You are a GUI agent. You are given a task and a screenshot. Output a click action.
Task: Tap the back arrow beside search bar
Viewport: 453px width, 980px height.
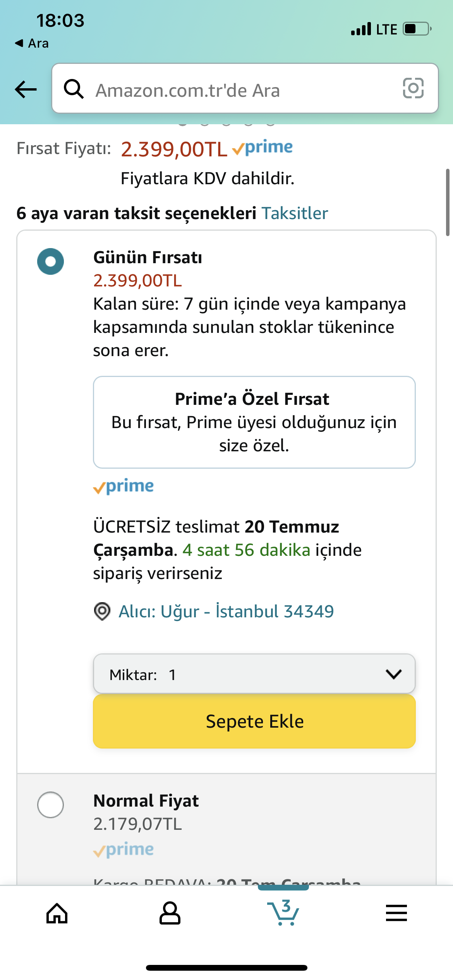click(x=26, y=89)
